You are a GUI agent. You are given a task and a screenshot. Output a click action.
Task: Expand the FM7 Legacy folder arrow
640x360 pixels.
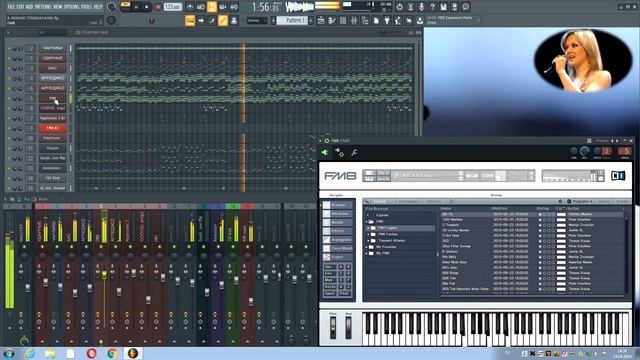(369, 228)
